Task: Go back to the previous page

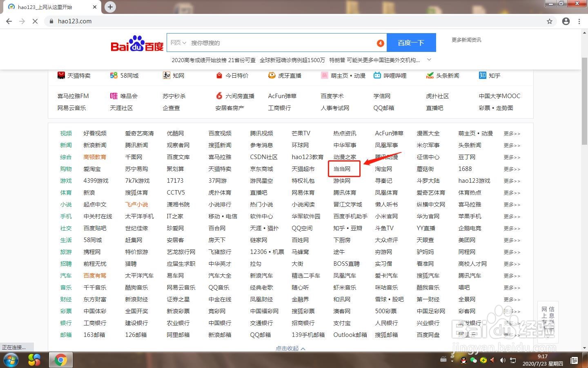Action: click(x=9, y=21)
